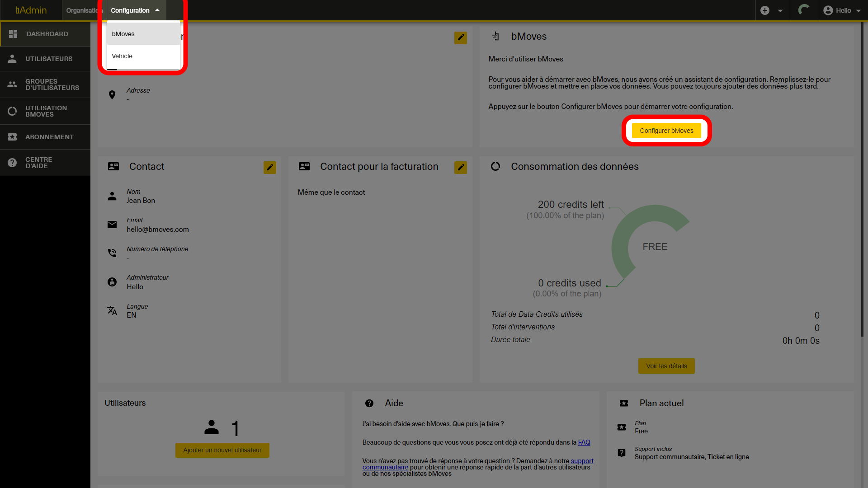The image size is (868, 488).
Task: Open the Centre d'aide help icon
Action: [x=12, y=163]
